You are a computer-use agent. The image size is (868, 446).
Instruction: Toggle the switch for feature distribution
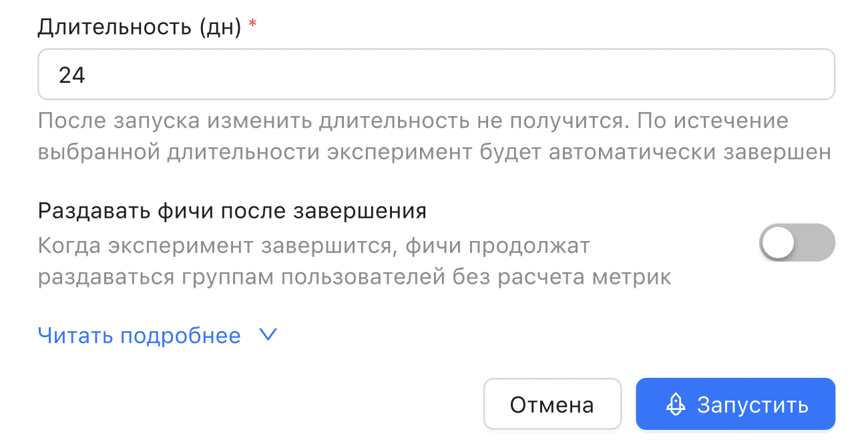[797, 242]
